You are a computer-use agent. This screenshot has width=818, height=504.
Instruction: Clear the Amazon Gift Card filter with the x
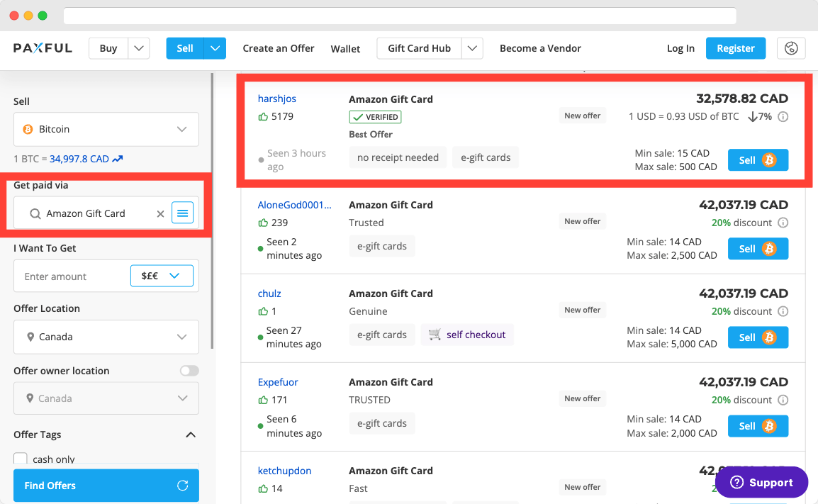click(x=160, y=213)
